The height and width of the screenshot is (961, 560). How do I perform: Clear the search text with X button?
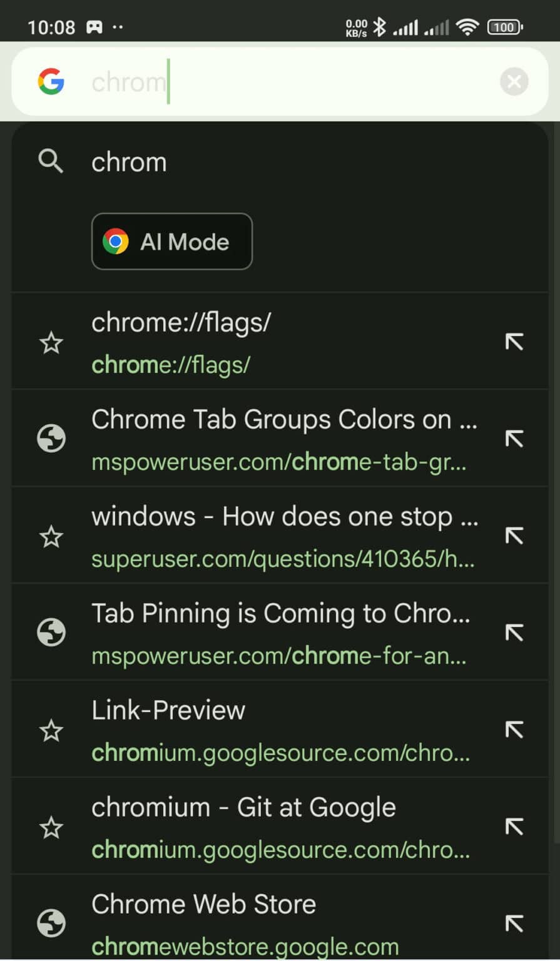coord(514,81)
